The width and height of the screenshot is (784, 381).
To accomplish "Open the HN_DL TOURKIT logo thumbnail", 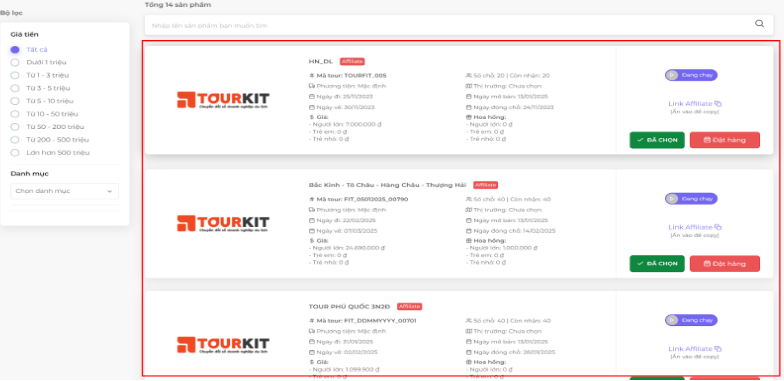I will (223, 100).
